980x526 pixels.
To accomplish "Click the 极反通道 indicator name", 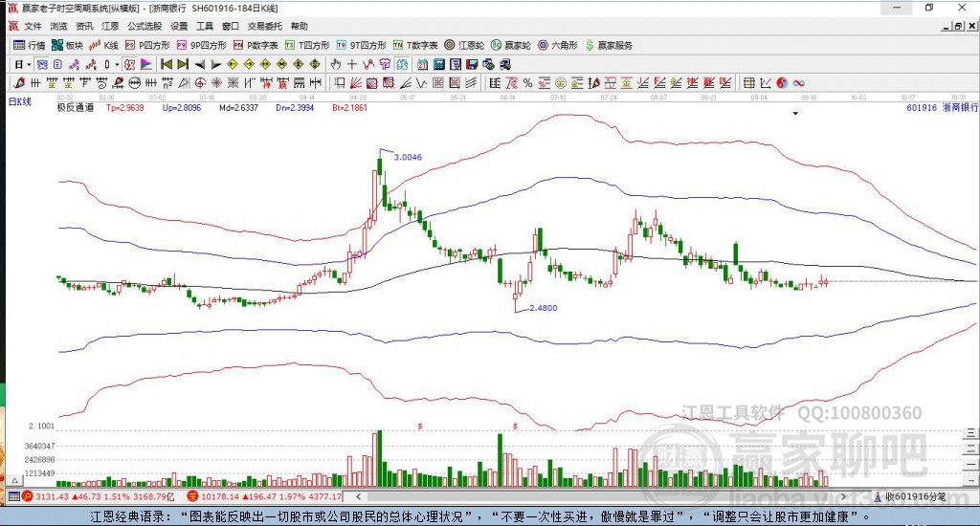I will pos(76,107).
